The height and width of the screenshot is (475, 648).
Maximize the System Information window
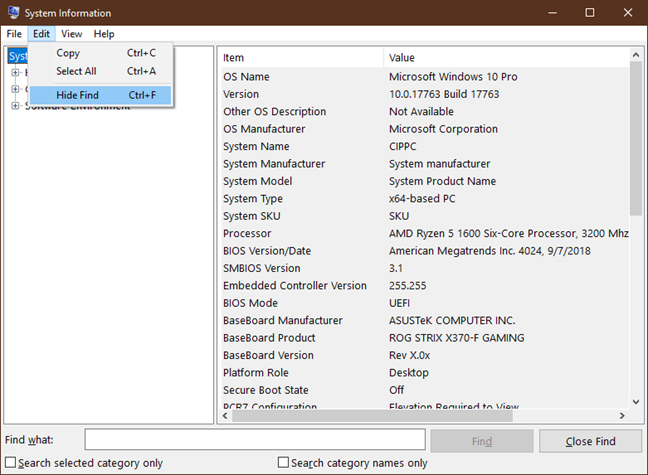pos(590,13)
